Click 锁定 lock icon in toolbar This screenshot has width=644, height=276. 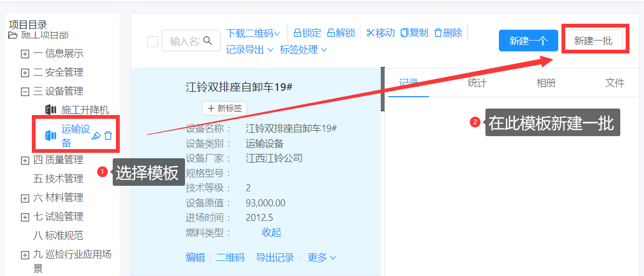(x=297, y=33)
